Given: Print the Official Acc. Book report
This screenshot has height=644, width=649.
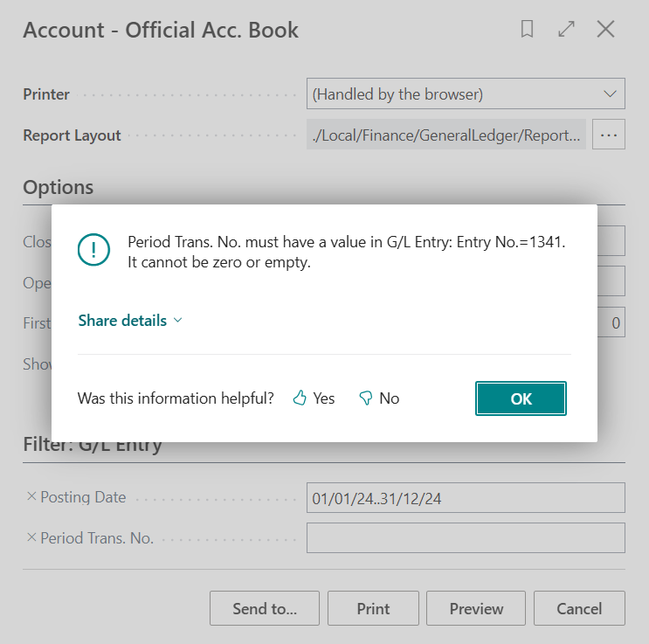Looking at the screenshot, I should (x=373, y=608).
